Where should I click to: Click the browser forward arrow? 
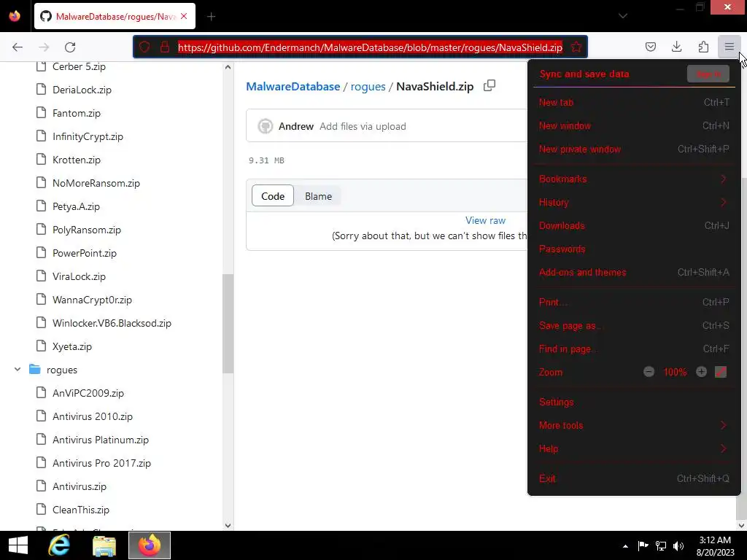[44, 47]
